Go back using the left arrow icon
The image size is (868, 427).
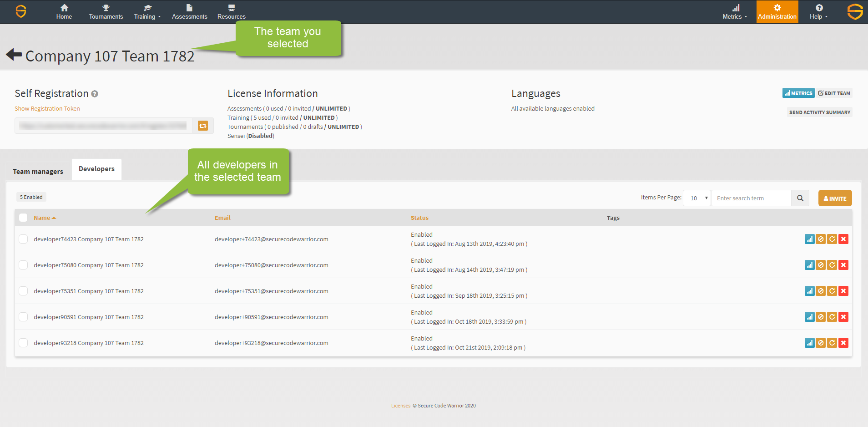coord(14,55)
